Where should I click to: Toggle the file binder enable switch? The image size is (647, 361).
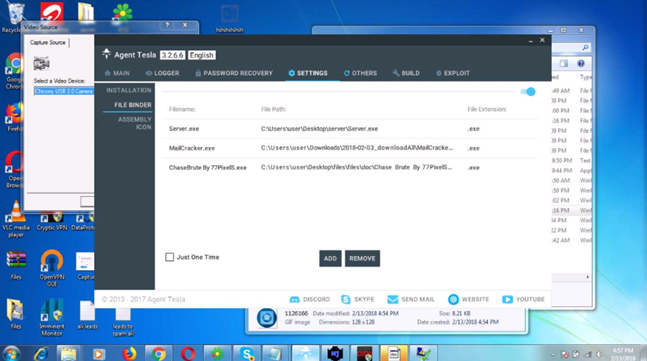coord(528,92)
